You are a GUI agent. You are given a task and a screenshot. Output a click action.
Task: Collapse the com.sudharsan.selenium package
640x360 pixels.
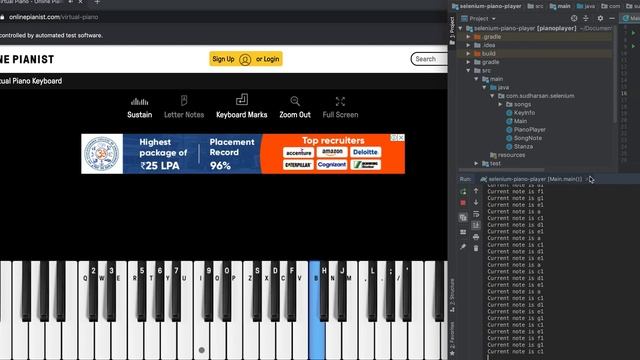point(492,96)
